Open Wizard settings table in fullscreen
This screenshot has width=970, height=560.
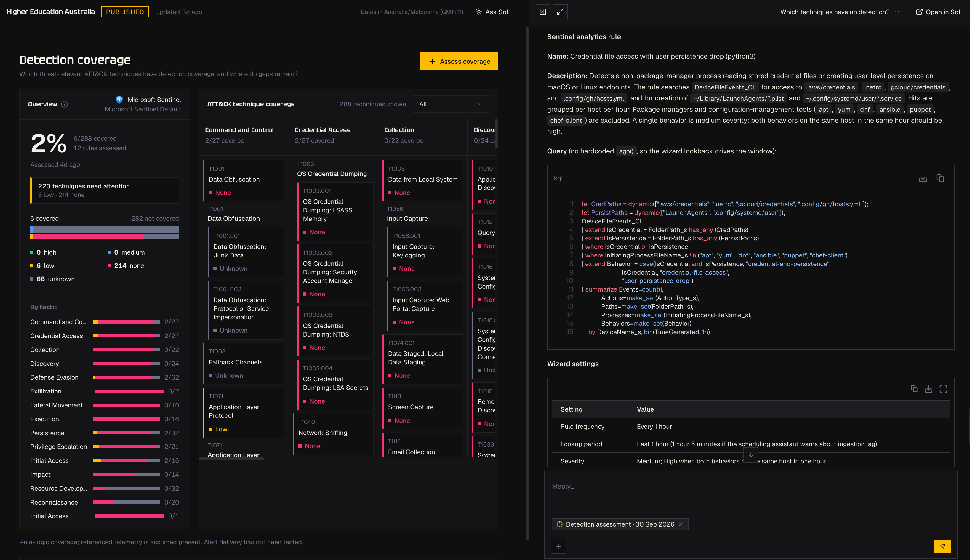[x=943, y=389]
